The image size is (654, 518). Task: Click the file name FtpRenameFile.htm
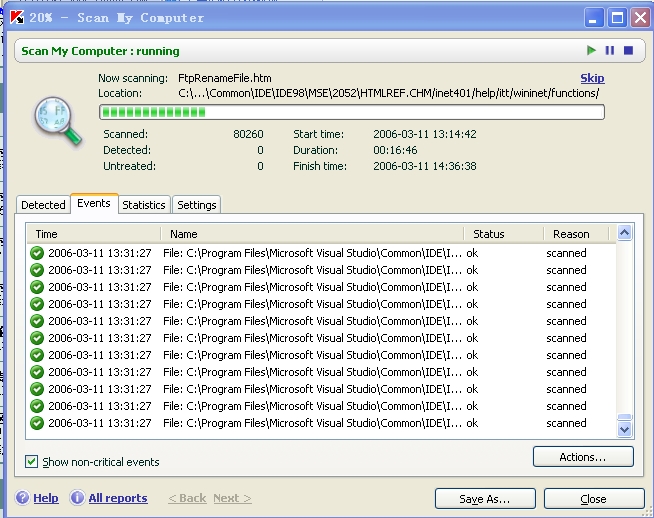[225, 78]
